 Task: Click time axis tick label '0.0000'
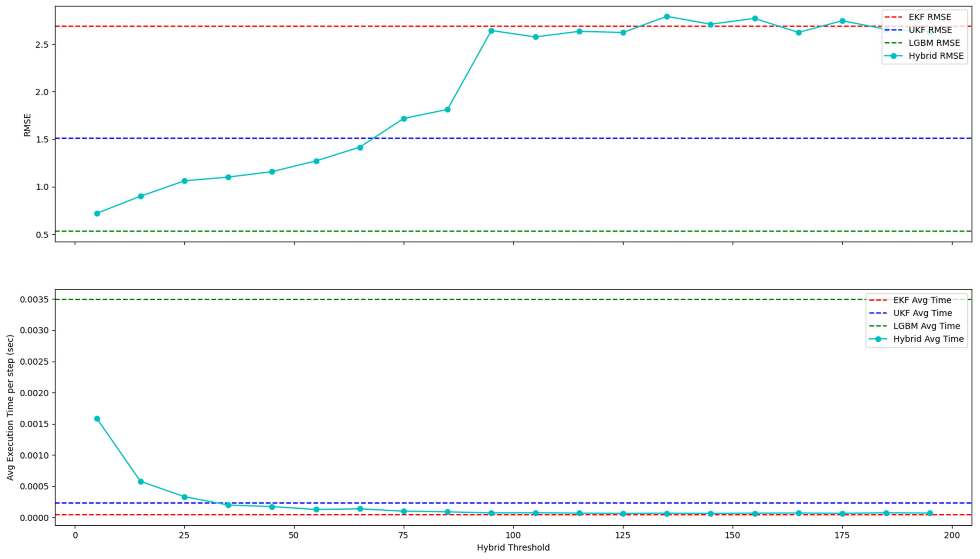[35, 518]
